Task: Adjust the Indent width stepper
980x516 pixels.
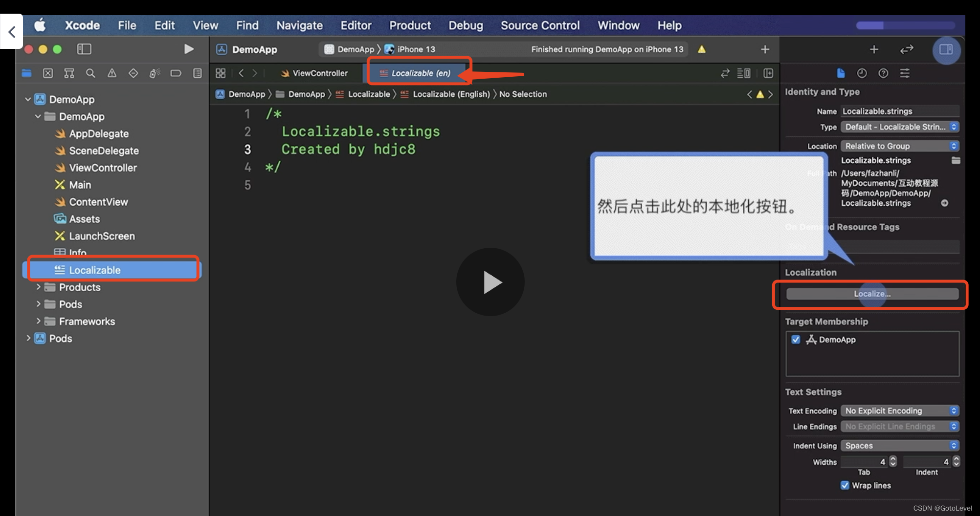Action: click(956, 461)
